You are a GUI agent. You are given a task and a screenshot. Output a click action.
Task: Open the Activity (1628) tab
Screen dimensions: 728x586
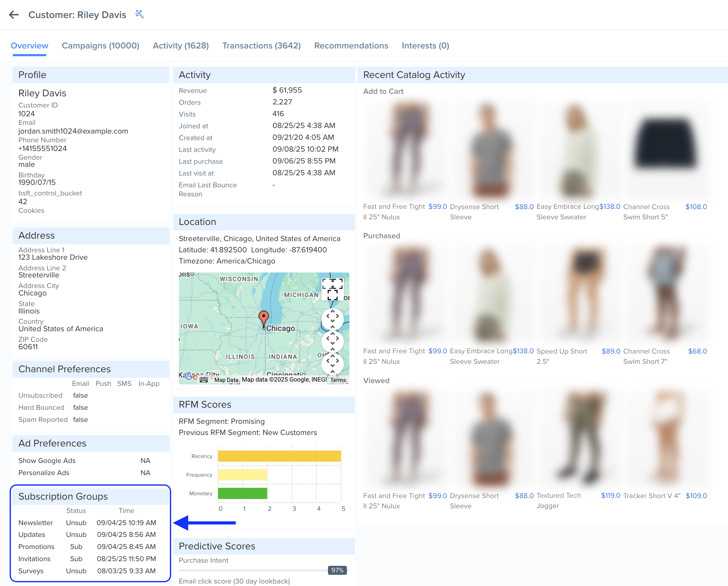[181, 46]
